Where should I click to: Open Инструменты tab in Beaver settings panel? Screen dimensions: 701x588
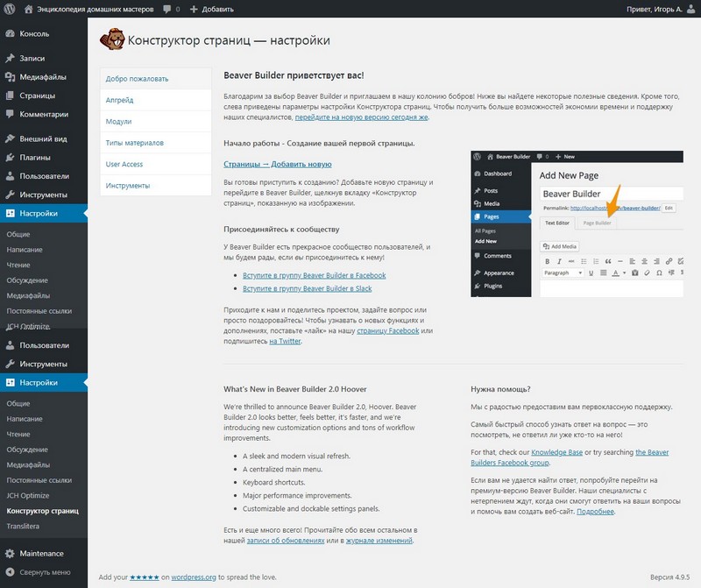click(156, 186)
